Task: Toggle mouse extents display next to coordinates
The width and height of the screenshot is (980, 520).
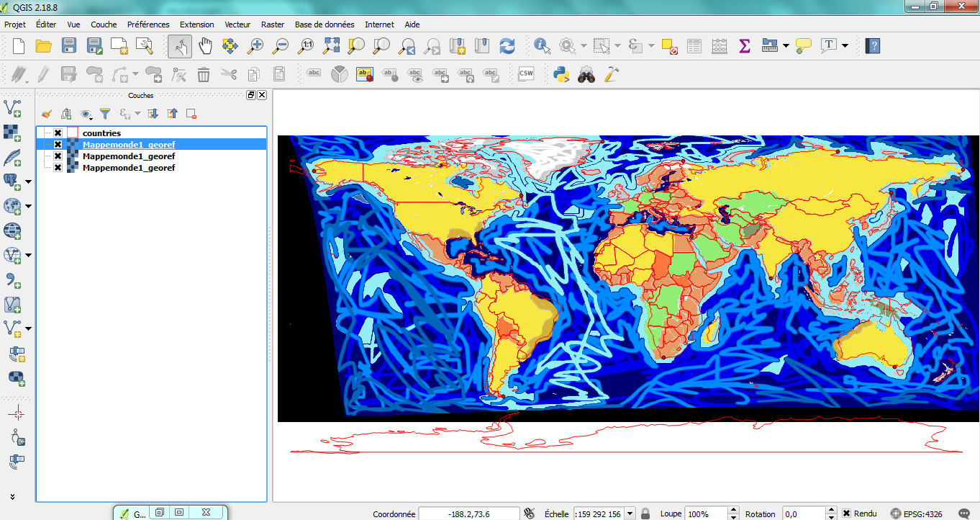Action: point(530,514)
